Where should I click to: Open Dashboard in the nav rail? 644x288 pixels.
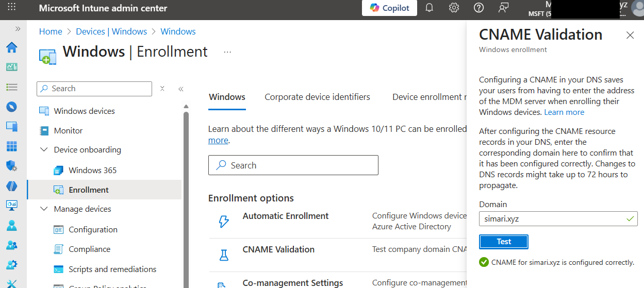11,67
